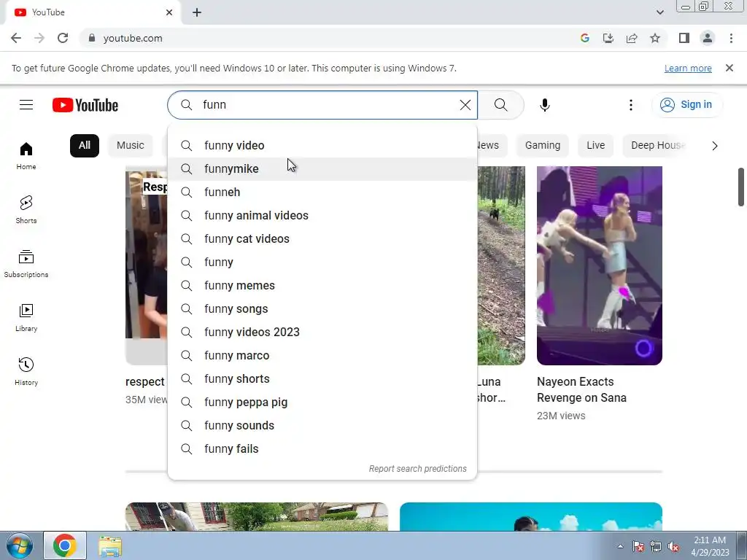747x560 pixels.
Task: Open a new tab with the plus button
Action: click(197, 12)
